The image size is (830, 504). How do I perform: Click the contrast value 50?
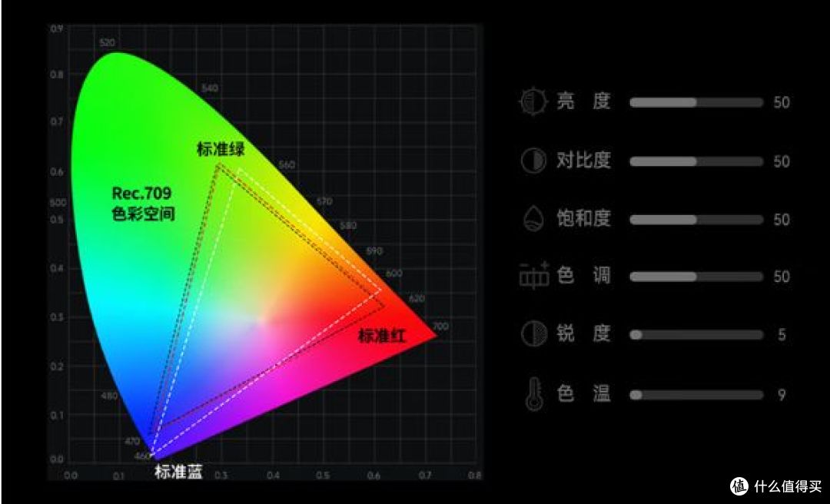(x=782, y=161)
